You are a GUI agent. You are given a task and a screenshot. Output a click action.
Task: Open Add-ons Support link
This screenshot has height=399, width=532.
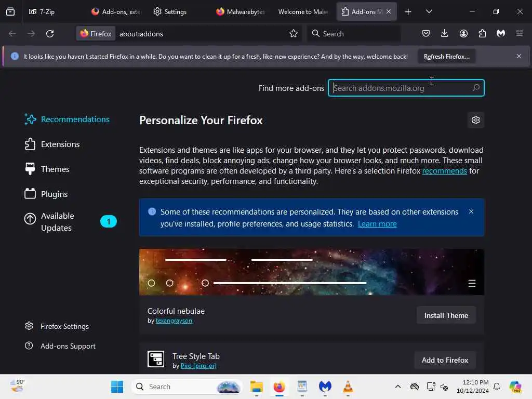point(60,346)
